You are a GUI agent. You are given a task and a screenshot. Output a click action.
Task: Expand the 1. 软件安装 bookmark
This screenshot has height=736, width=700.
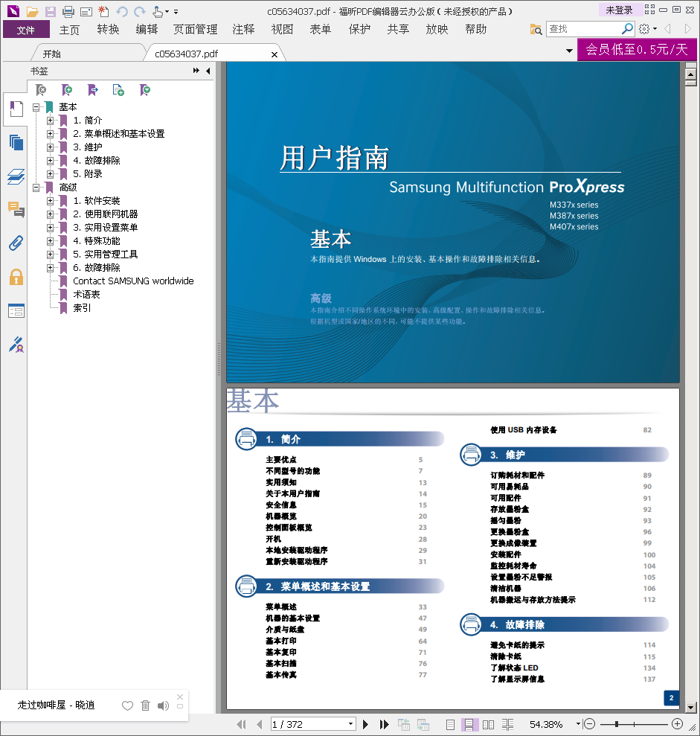(50, 201)
